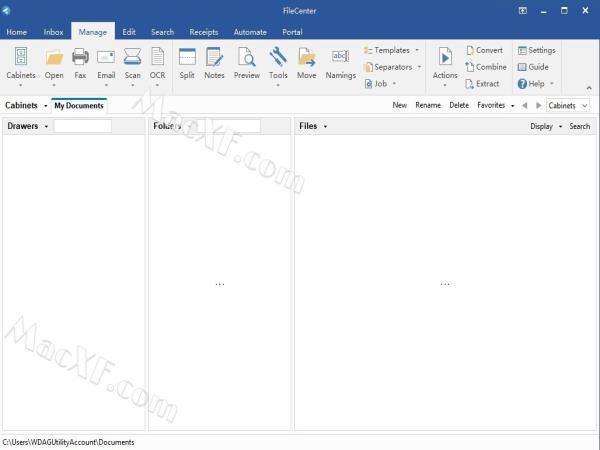The width and height of the screenshot is (600, 450).
Task: Select the Fax printer icon
Action: [80, 57]
